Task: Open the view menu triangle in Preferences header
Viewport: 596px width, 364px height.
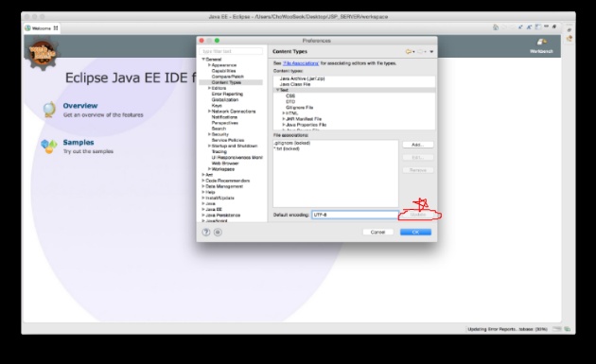Action: (x=431, y=52)
